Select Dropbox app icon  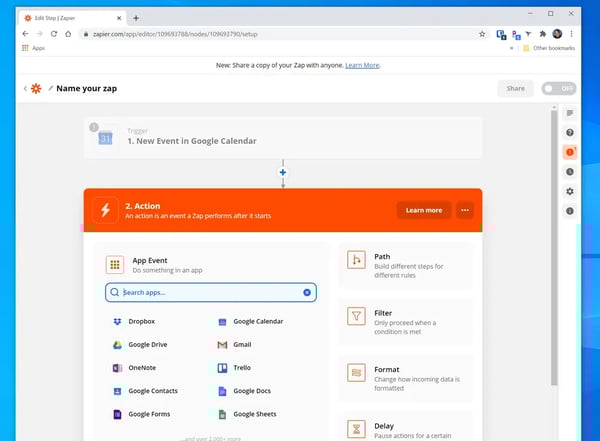click(117, 322)
